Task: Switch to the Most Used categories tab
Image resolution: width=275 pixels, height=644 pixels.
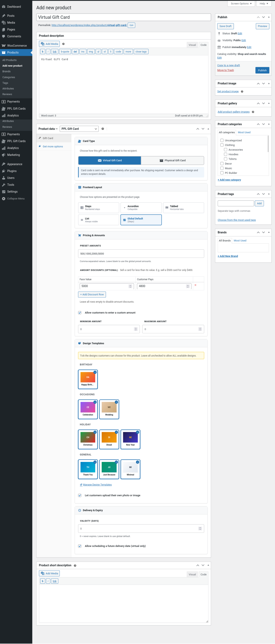Action: (244, 132)
